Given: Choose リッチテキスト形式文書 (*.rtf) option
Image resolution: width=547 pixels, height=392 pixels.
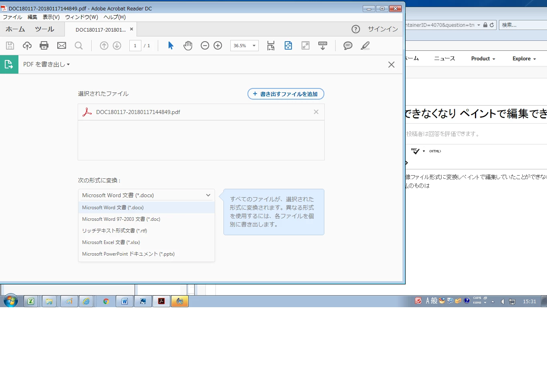Looking at the screenshot, I should pyautogui.click(x=147, y=231).
